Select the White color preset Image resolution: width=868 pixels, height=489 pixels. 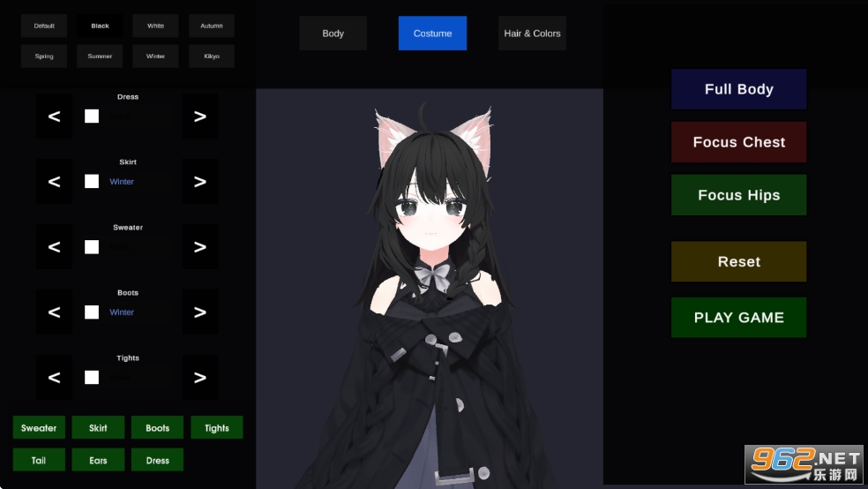pos(155,26)
